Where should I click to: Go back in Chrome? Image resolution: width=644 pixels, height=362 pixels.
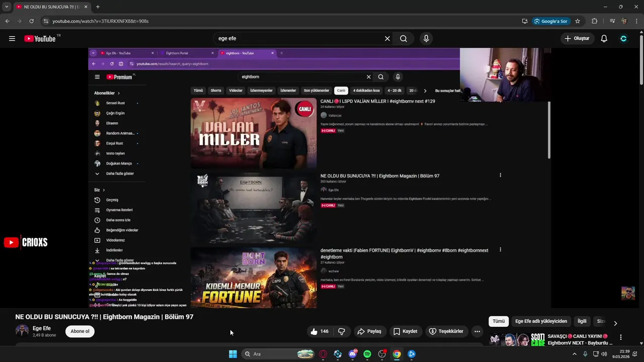(7, 21)
